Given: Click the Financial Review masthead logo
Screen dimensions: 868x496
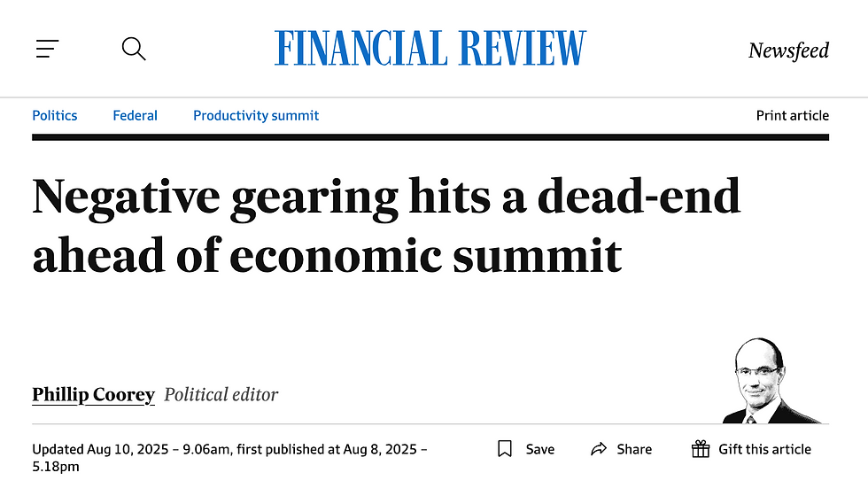Looking at the screenshot, I should [x=430, y=49].
